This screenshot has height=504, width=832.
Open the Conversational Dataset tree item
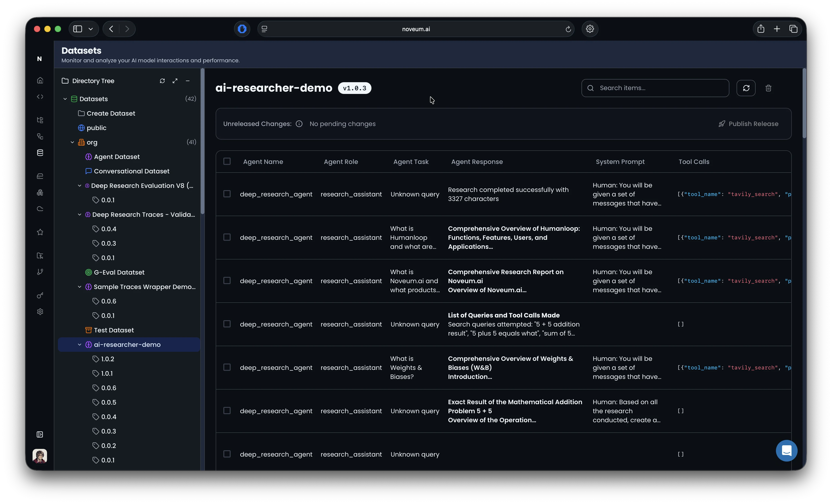pos(131,171)
